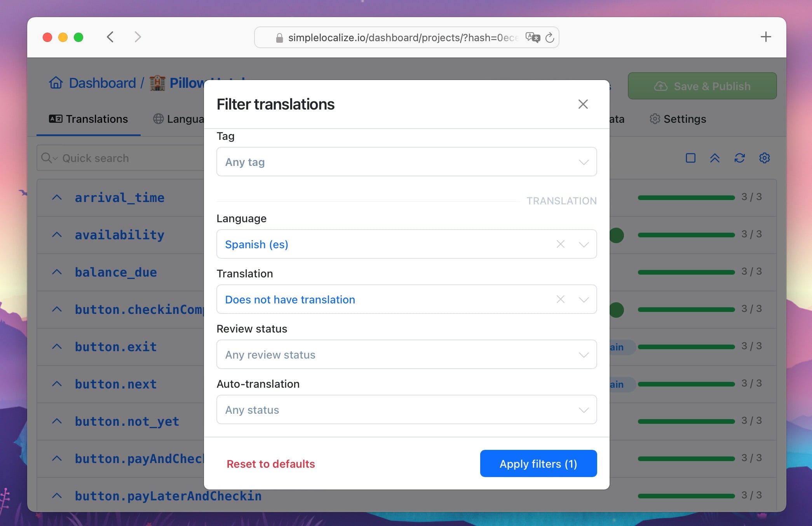
Task: Click the button.not_yet key name
Action: [x=127, y=421]
